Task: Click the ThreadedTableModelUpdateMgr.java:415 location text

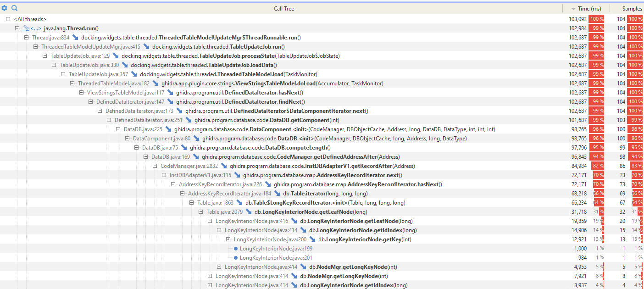Action: 91,47
